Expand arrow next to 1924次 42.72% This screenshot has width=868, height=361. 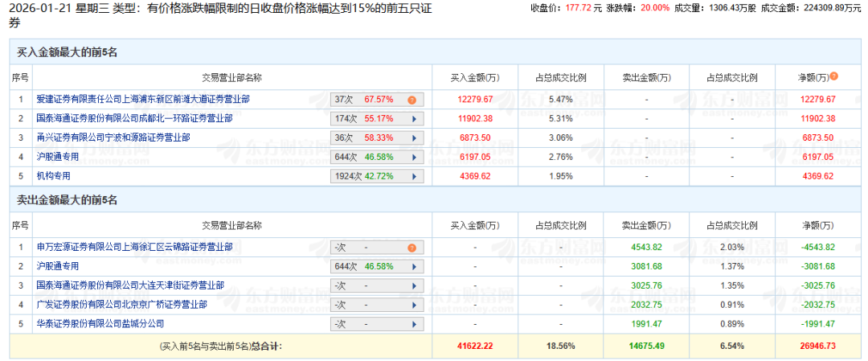tap(413, 175)
